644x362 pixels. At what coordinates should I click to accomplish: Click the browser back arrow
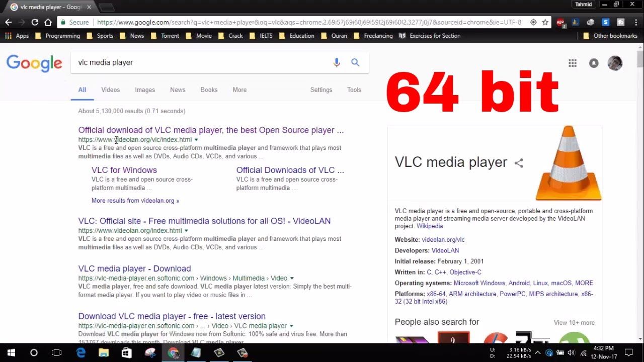click(x=9, y=22)
